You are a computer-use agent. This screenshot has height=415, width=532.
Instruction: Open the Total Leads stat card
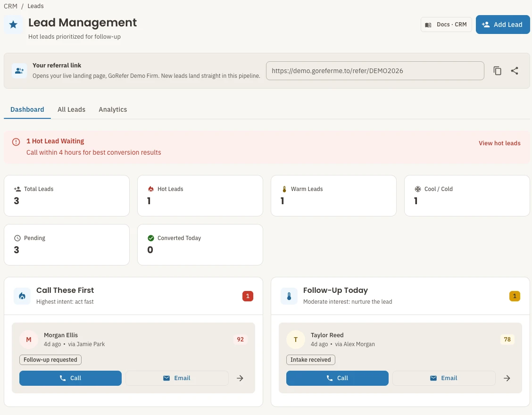66,196
